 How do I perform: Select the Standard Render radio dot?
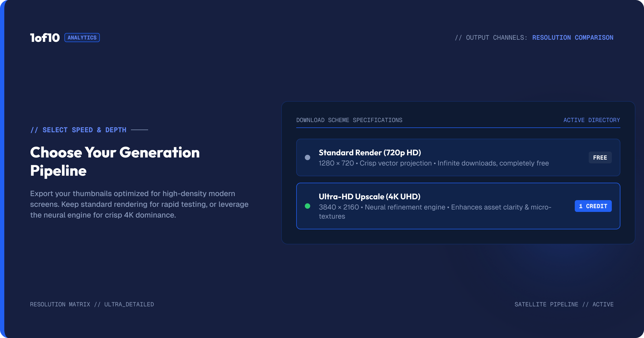pos(308,157)
